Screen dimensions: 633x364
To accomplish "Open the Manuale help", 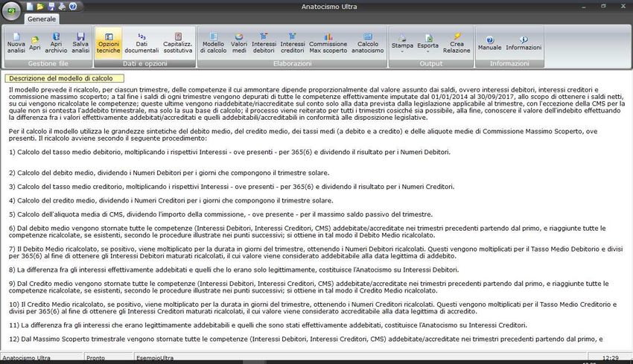I will pyautogui.click(x=489, y=43).
